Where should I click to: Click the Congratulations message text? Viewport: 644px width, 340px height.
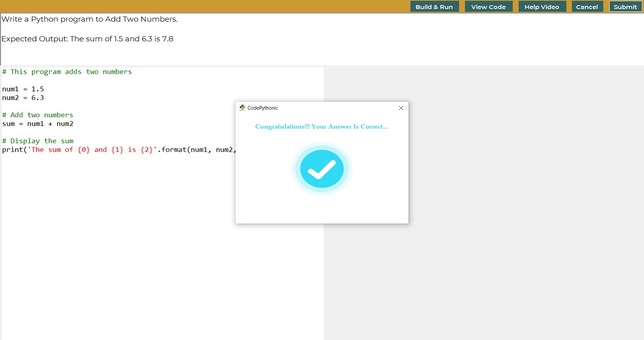(321, 127)
